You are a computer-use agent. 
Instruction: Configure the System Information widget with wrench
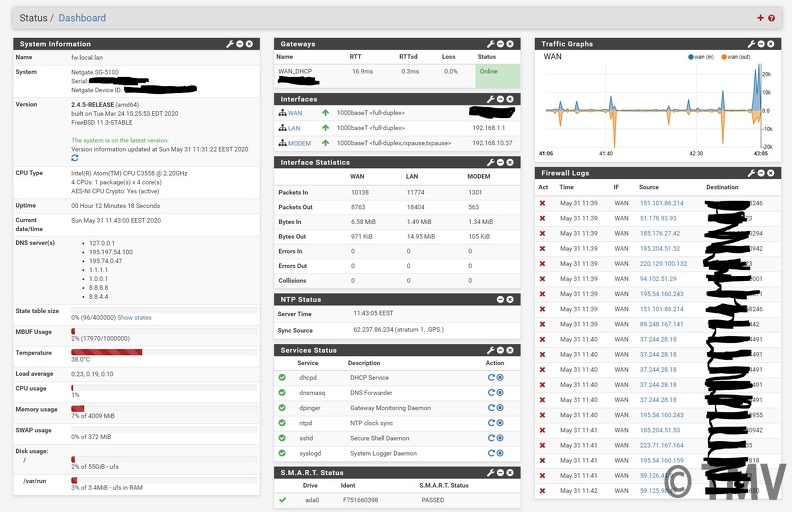(x=230, y=44)
